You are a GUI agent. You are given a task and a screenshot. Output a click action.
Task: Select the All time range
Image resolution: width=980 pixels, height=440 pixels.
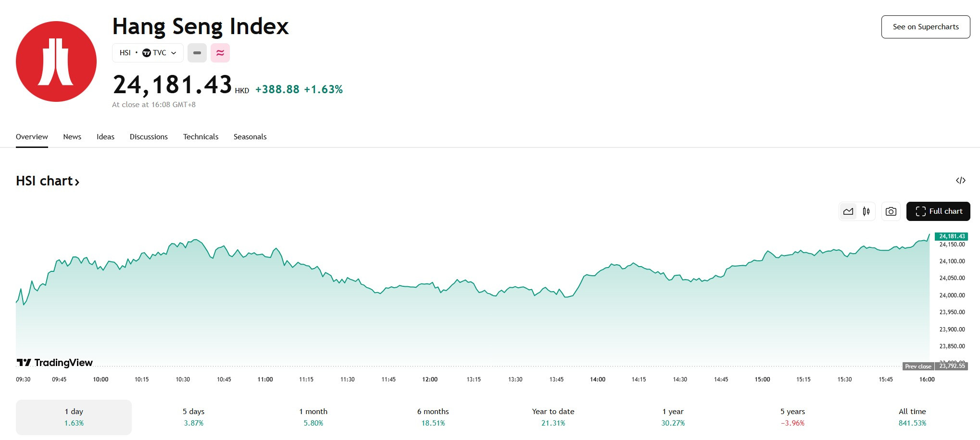tap(912, 417)
